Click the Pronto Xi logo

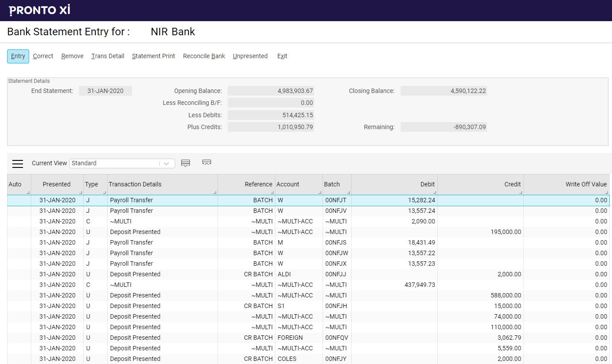point(39,10)
